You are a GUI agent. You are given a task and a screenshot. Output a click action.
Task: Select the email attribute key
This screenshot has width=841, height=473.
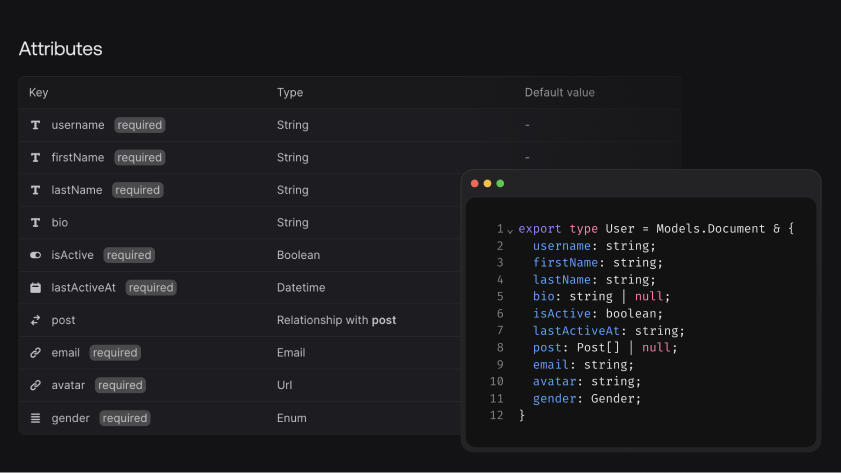[65, 353]
